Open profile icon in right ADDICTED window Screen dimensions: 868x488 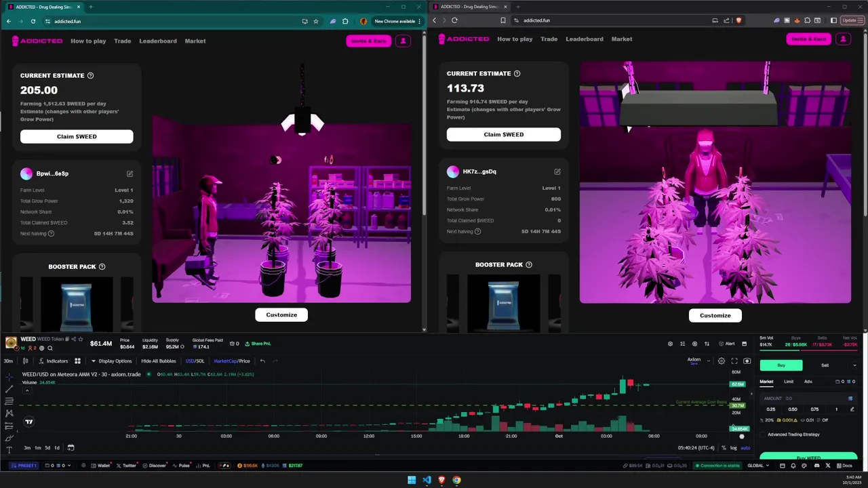[843, 39]
